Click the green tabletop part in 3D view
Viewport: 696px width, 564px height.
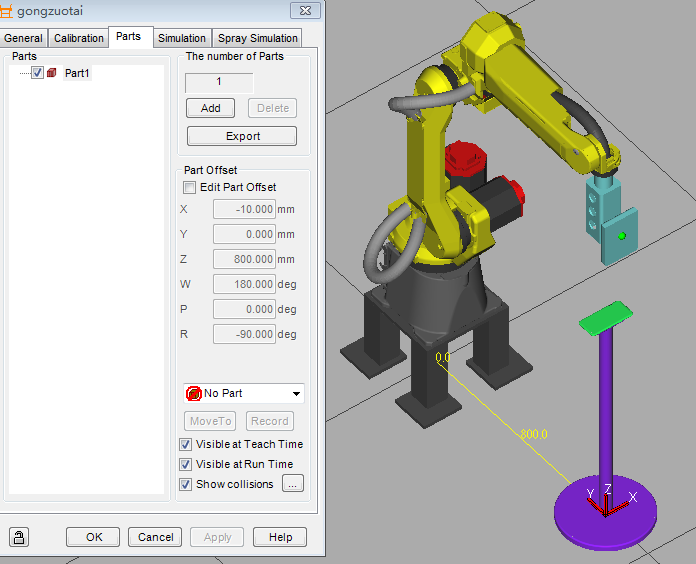point(606,319)
